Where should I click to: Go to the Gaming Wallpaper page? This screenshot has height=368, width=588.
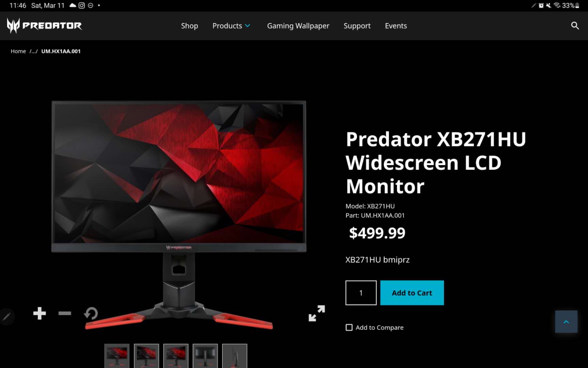[x=298, y=26]
